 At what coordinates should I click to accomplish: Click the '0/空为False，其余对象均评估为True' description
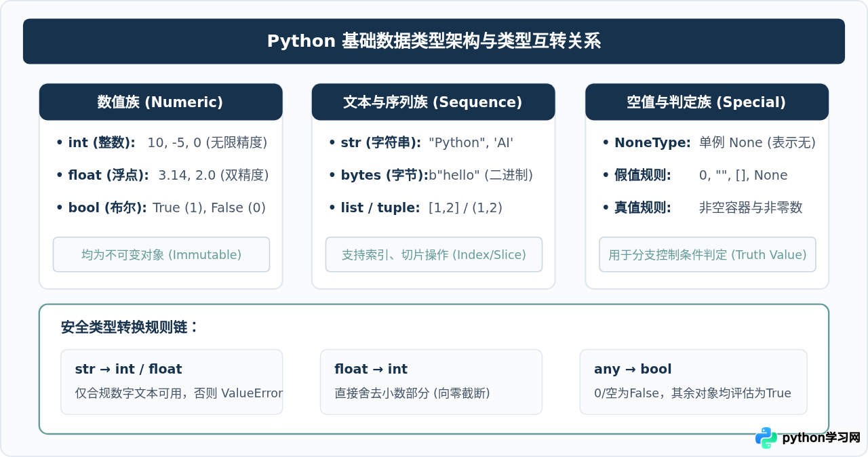tap(692, 393)
